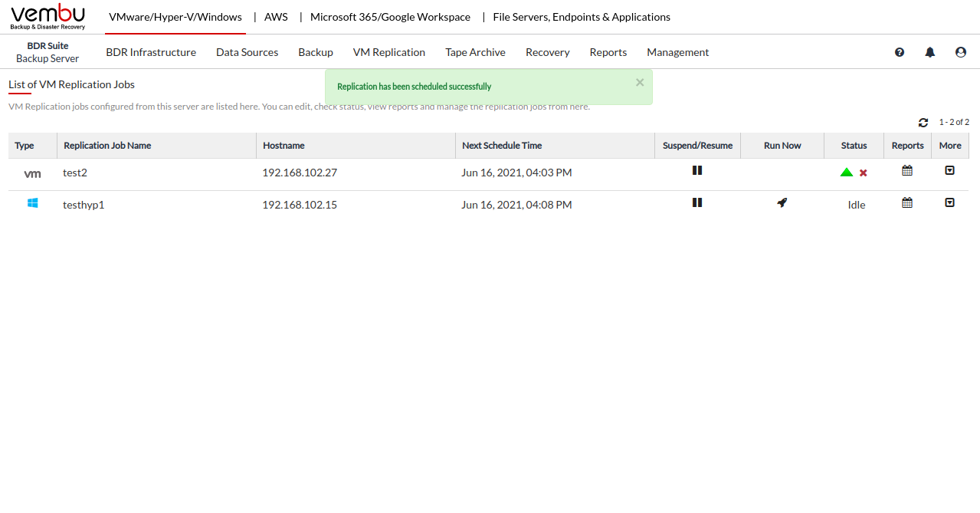Suspend the testhyp1 replication job
This screenshot has height=513, width=980.
coord(697,202)
